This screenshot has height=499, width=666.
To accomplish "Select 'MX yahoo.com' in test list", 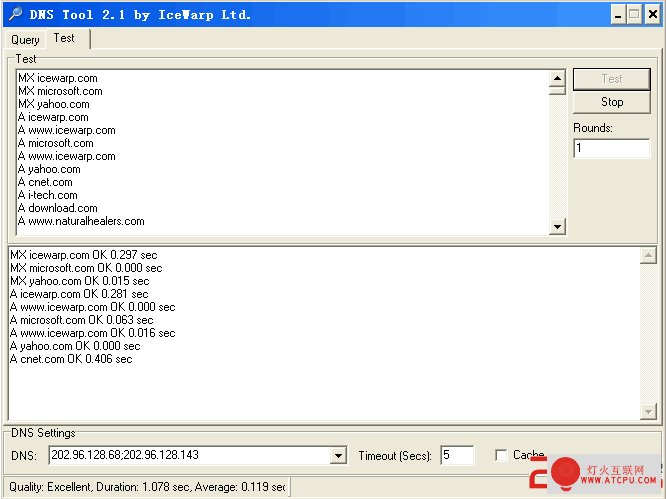I will pyautogui.click(x=54, y=104).
